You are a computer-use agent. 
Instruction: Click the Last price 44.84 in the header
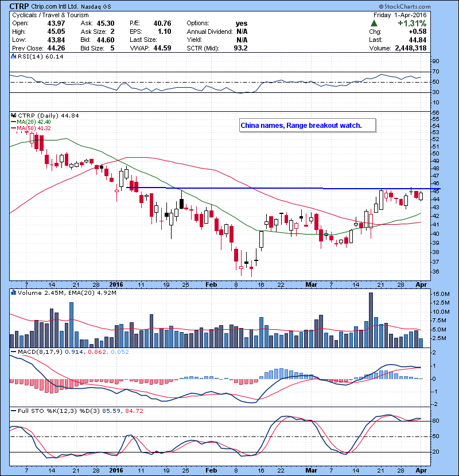point(417,40)
